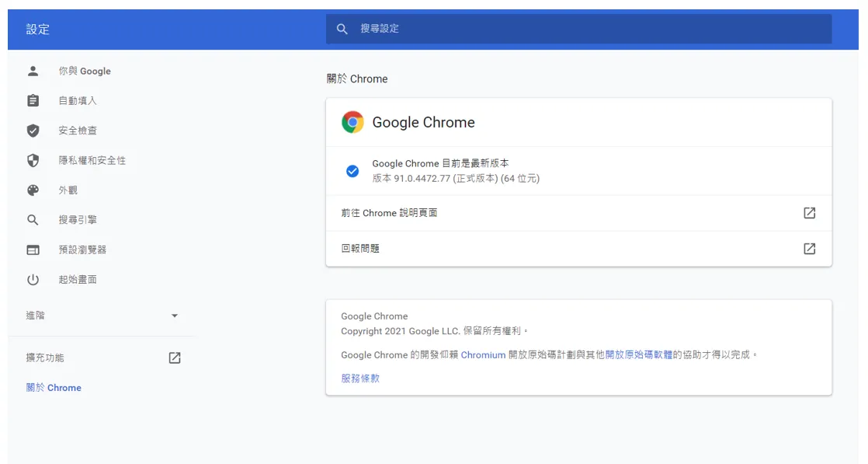Click the clipboard icon for 自動填入
This screenshot has width=868, height=464.
(x=33, y=100)
